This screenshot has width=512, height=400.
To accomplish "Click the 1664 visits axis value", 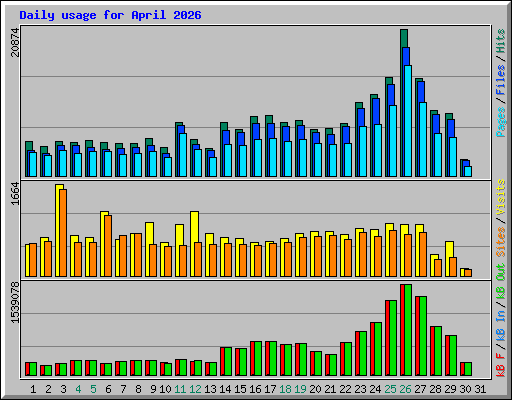I will coord(15,193).
